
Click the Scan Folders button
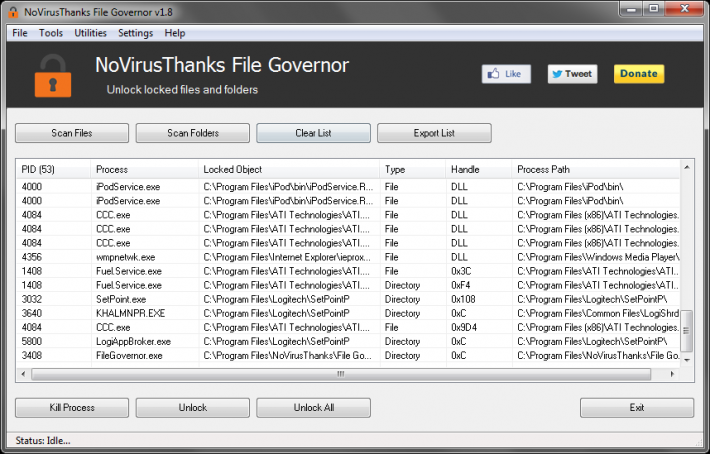point(193,133)
